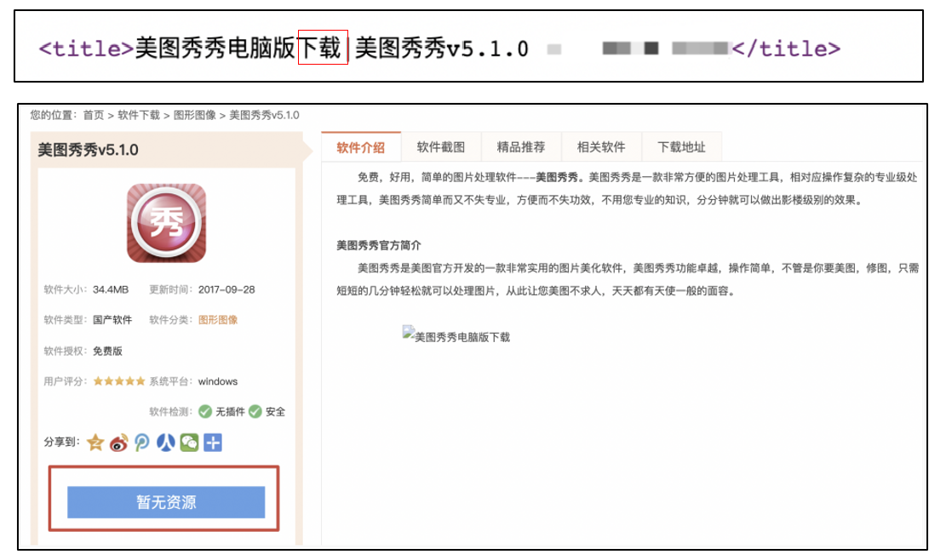
Task: Open the 下载地址 tab
Action: 682,147
